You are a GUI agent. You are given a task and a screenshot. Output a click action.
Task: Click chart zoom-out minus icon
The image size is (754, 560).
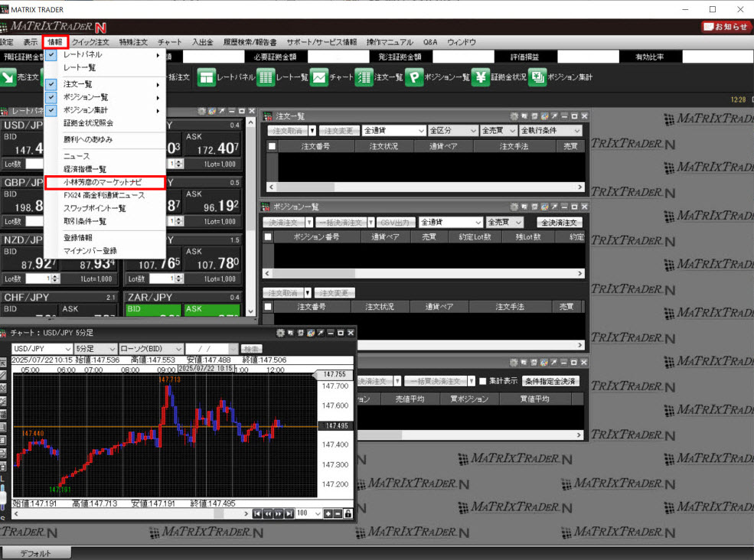click(x=338, y=514)
